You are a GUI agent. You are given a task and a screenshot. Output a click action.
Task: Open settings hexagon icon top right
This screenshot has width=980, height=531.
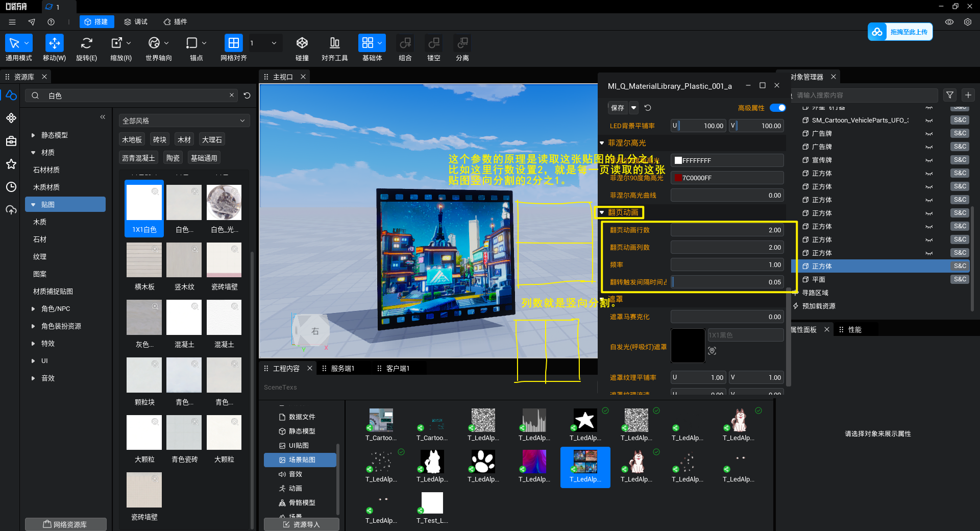(x=968, y=22)
